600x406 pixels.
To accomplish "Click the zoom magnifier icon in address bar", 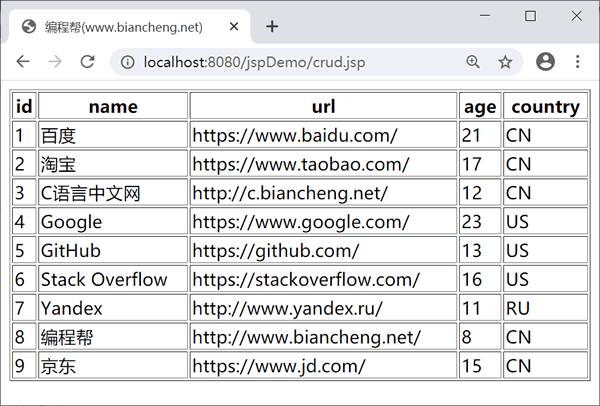I will pos(473,62).
